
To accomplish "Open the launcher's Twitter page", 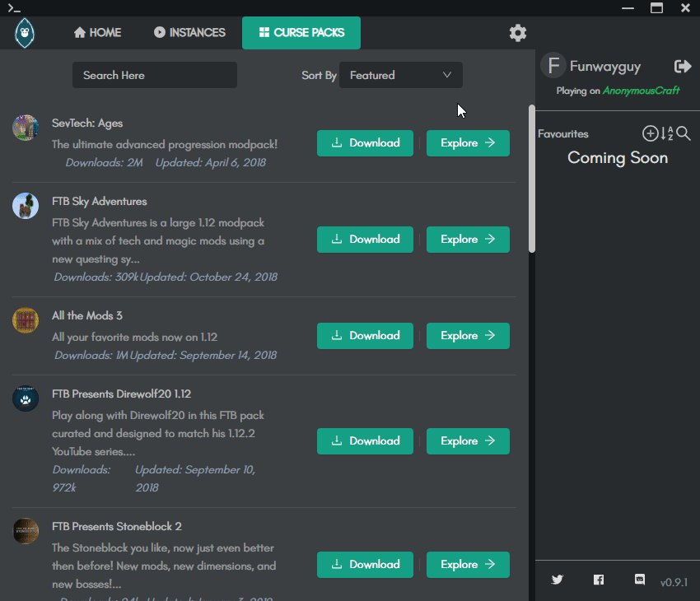I will (x=558, y=580).
